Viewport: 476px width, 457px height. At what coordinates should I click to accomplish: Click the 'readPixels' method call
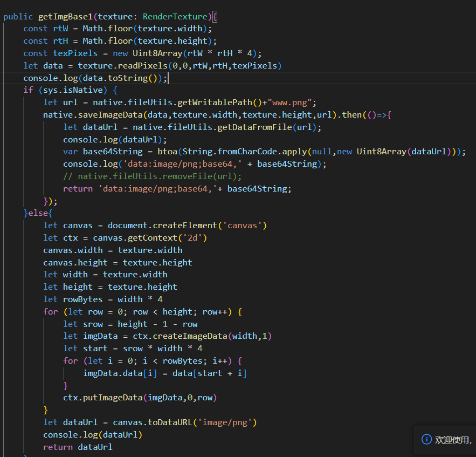(143, 66)
